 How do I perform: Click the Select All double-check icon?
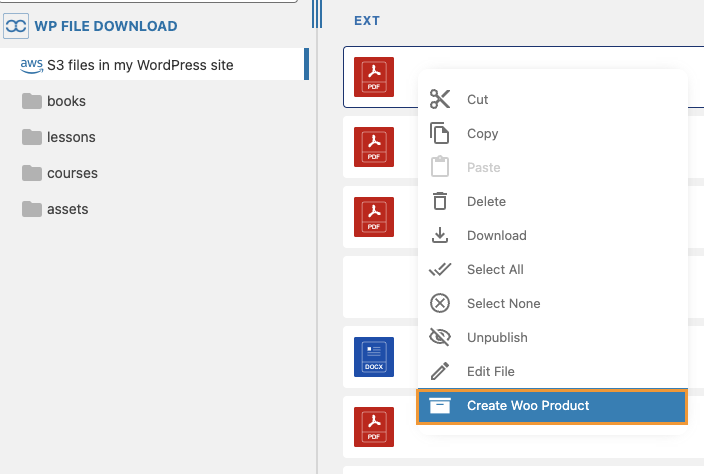coord(440,269)
